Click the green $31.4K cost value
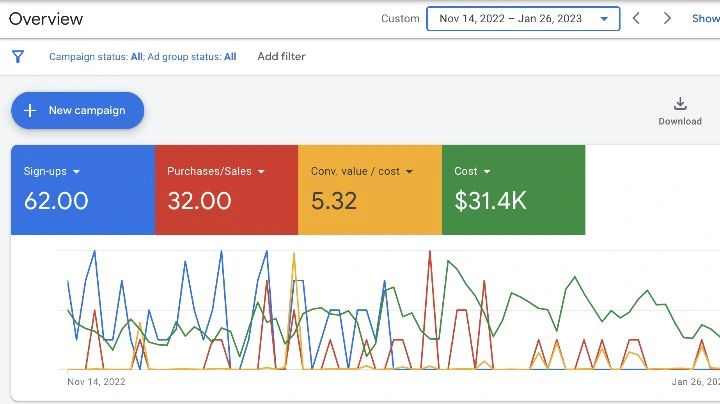 pos(490,201)
